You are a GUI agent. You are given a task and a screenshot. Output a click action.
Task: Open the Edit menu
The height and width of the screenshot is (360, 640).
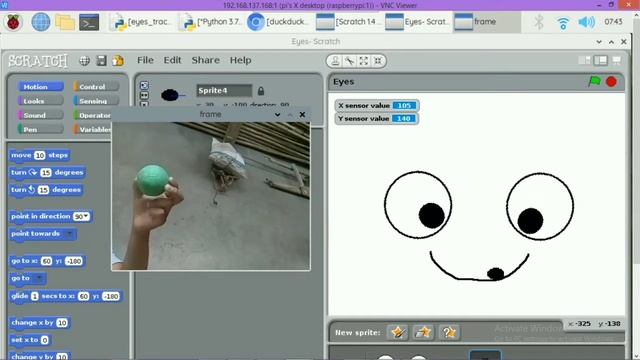pyautogui.click(x=172, y=60)
